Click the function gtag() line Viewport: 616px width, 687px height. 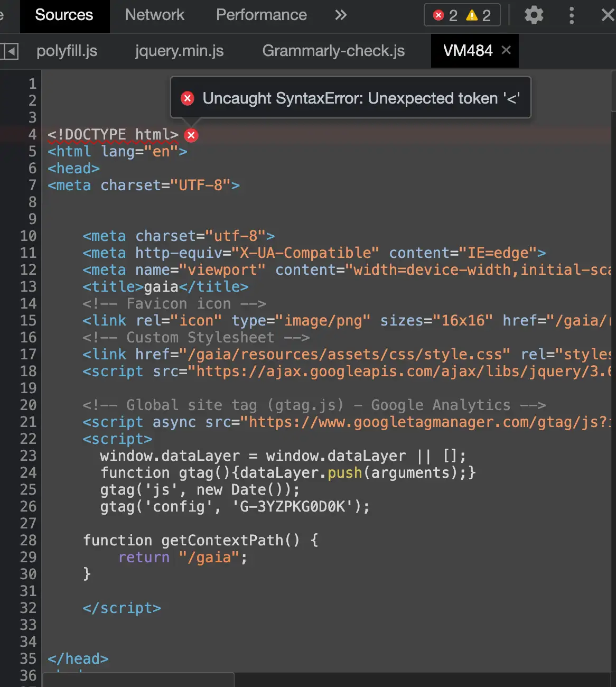[x=288, y=473]
